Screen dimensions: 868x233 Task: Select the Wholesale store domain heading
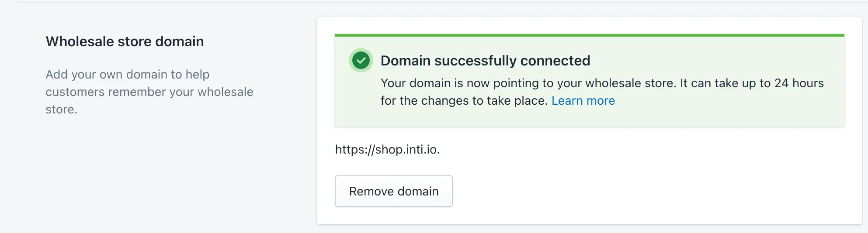click(x=125, y=41)
